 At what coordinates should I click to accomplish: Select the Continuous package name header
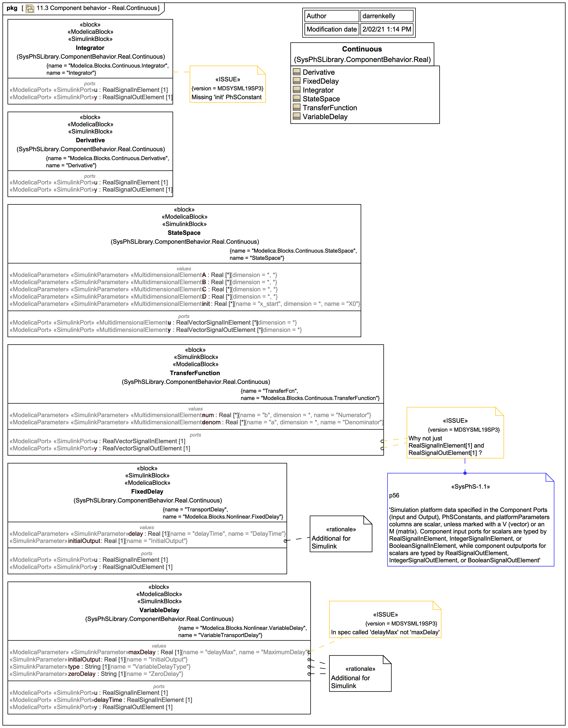[x=362, y=49]
